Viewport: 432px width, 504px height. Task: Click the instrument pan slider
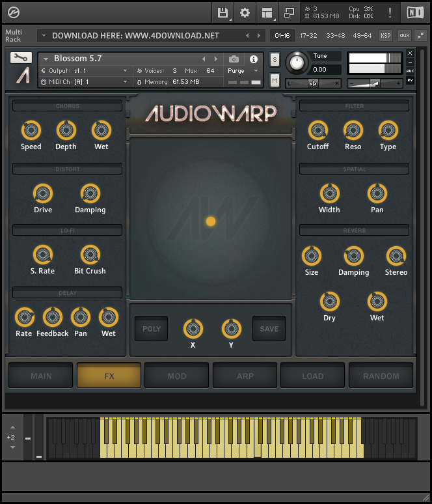pos(313,83)
